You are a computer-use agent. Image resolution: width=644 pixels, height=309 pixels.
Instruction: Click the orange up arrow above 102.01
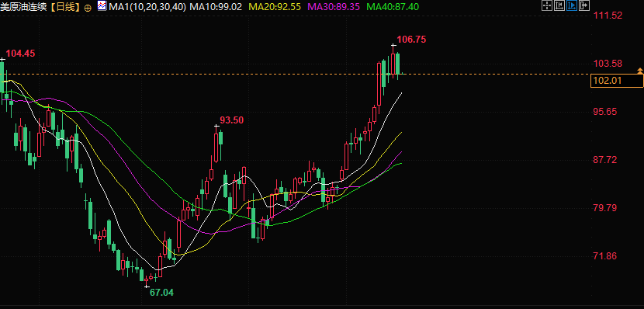coord(640,71)
